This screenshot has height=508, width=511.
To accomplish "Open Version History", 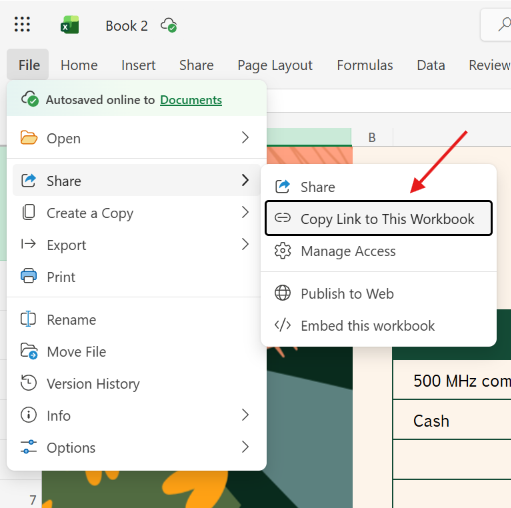I will coord(137,383).
